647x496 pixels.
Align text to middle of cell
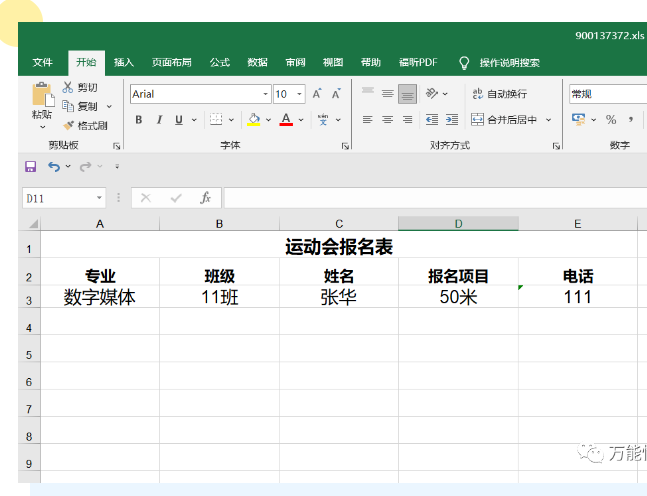click(x=387, y=94)
